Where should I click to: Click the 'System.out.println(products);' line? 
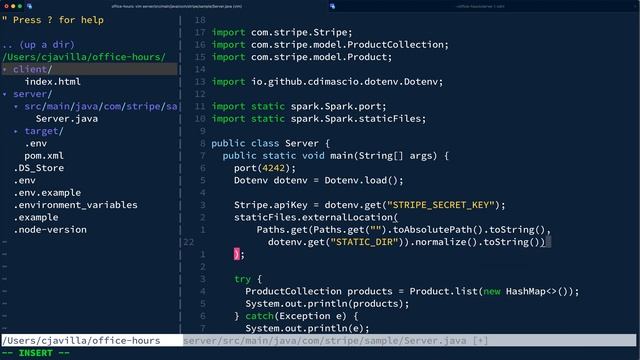[x=327, y=304]
